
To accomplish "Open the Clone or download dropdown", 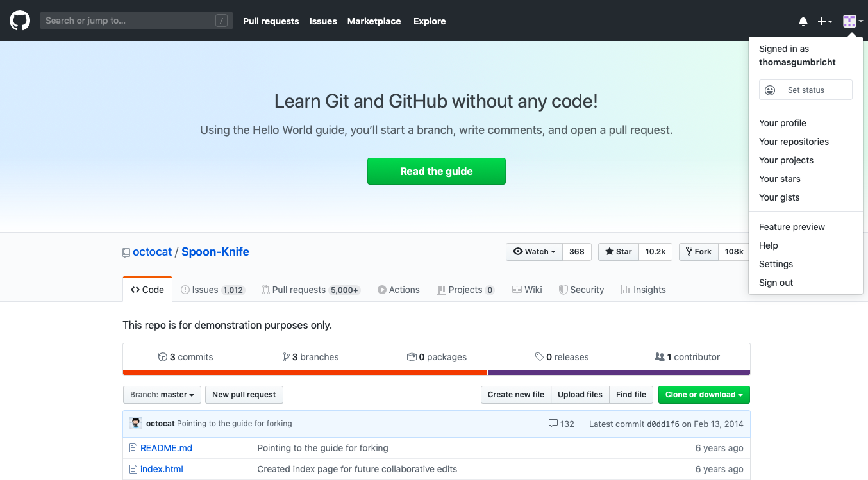I will coord(703,395).
